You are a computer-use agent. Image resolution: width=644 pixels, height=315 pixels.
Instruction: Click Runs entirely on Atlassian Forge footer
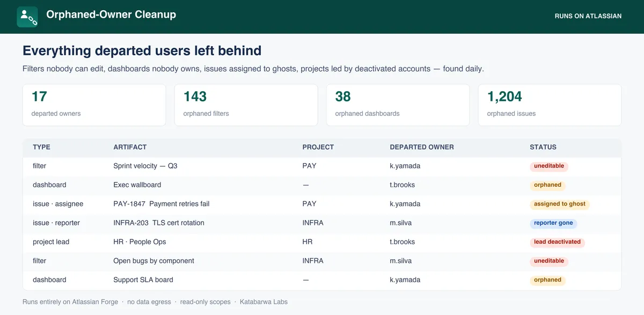(x=70, y=302)
